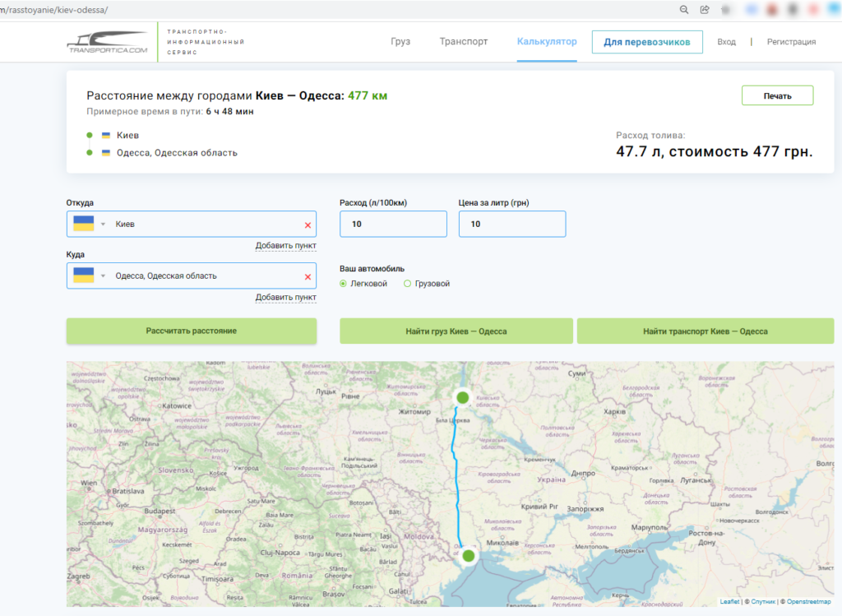The image size is (842, 616).
Task: Click the Цена за литр (грн) input field
Action: pyautogui.click(x=511, y=224)
